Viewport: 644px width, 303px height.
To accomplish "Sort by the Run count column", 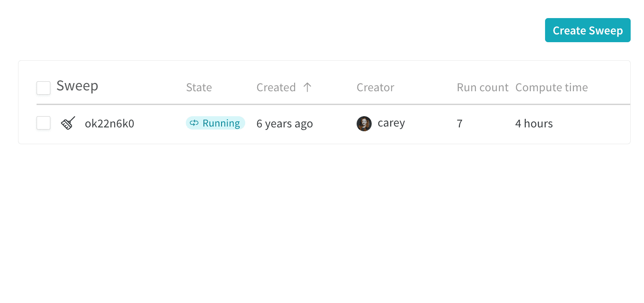I will click(x=483, y=87).
